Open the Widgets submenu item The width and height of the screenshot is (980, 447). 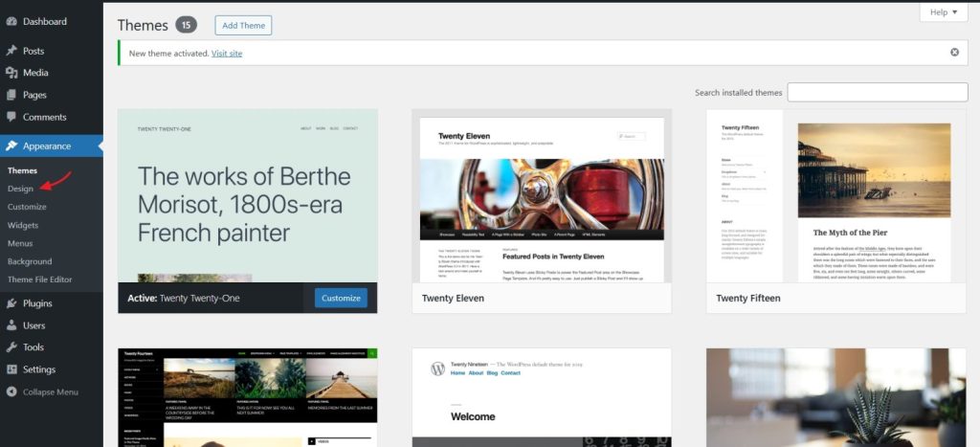click(23, 225)
